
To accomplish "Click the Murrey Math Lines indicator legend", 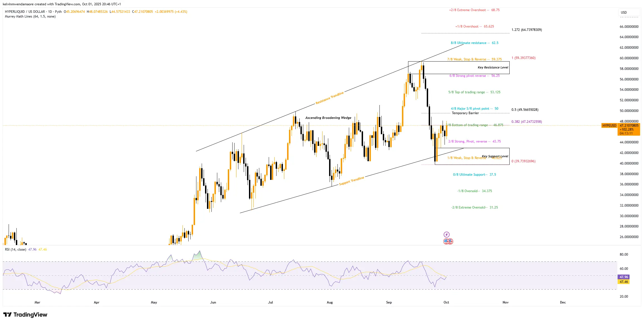I will pyautogui.click(x=30, y=17).
